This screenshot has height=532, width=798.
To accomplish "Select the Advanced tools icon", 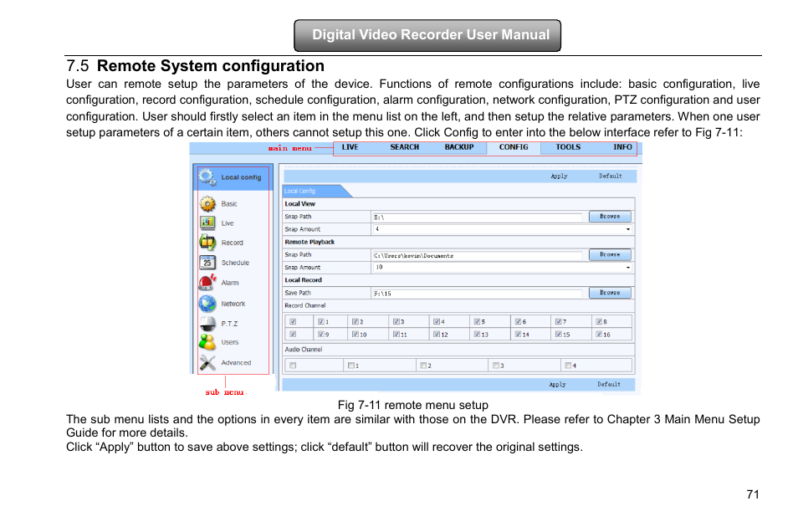I will pyautogui.click(x=207, y=362).
